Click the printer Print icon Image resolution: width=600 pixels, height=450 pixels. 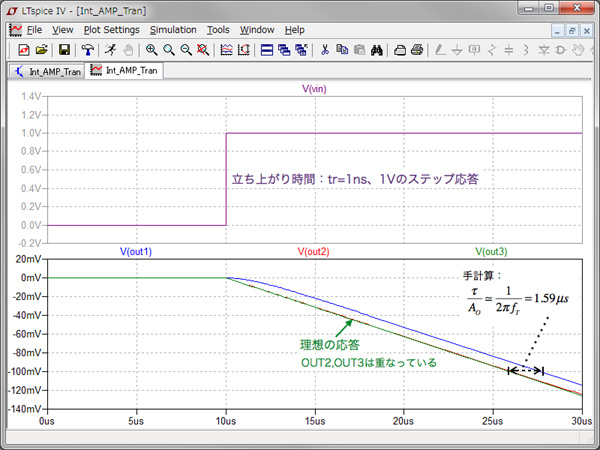click(x=417, y=49)
